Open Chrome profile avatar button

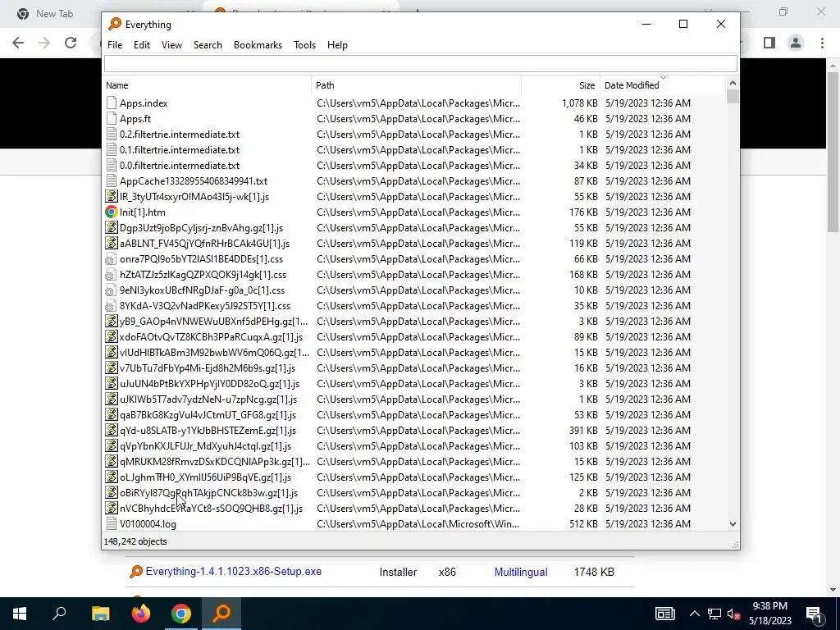point(796,43)
